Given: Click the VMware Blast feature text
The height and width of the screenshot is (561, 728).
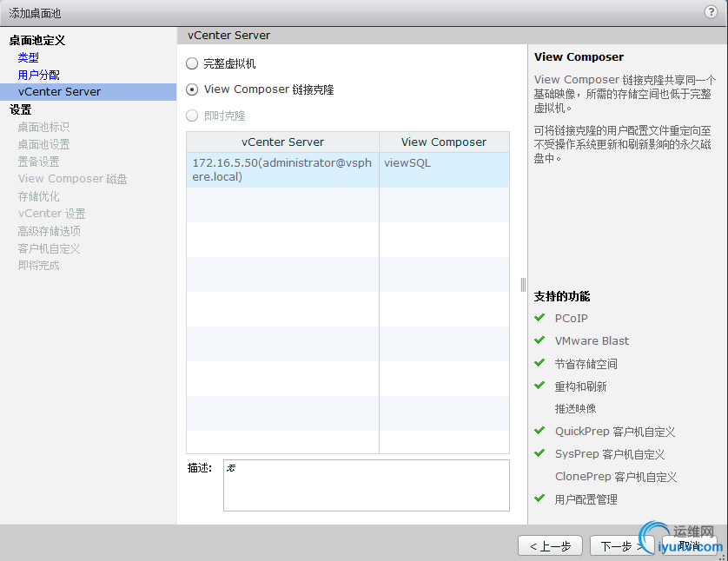Looking at the screenshot, I should [x=592, y=341].
